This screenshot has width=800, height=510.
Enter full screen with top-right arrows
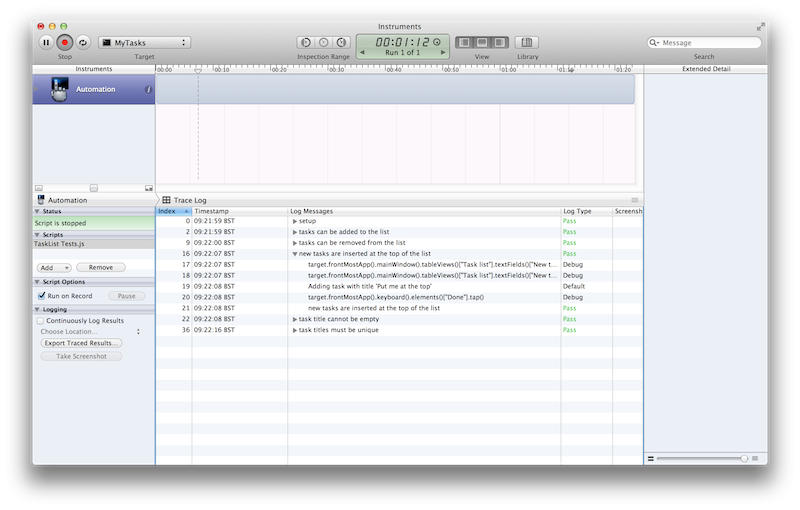pos(761,27)
